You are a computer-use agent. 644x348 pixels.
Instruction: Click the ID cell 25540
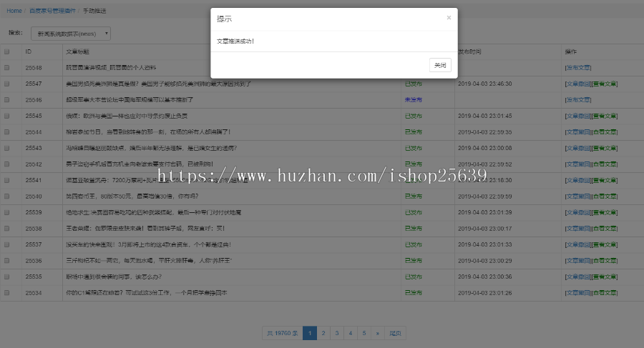(34, 197)
